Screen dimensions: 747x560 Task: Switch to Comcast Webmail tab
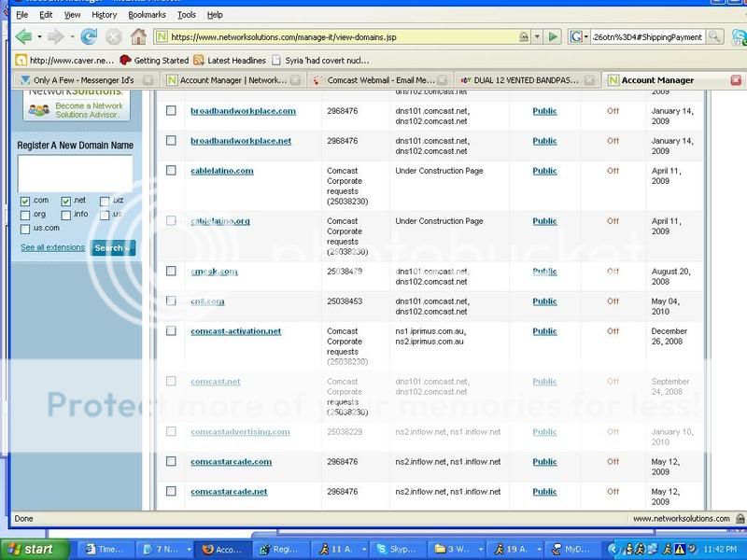point(380,80)
